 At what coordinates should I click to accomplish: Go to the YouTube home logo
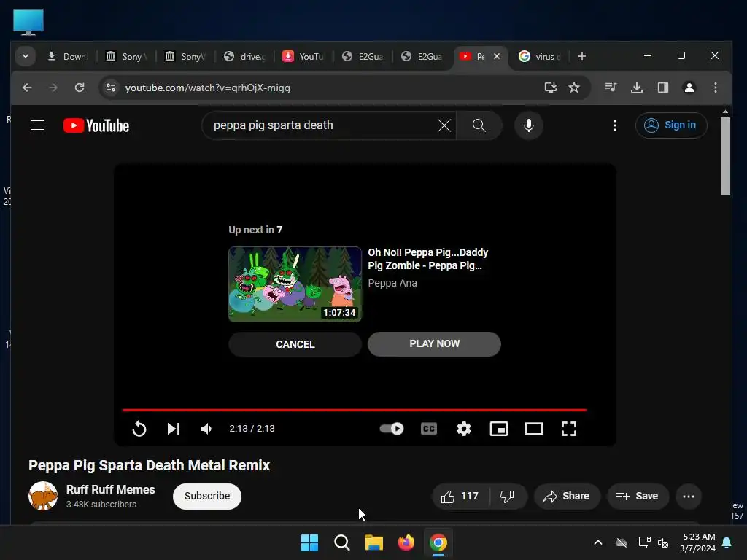pos(96,125)
